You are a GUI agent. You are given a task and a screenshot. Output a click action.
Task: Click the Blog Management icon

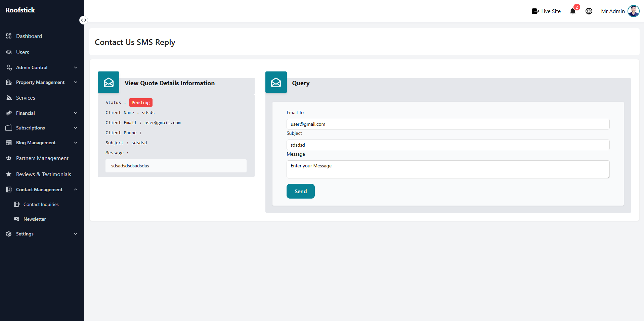9,143
